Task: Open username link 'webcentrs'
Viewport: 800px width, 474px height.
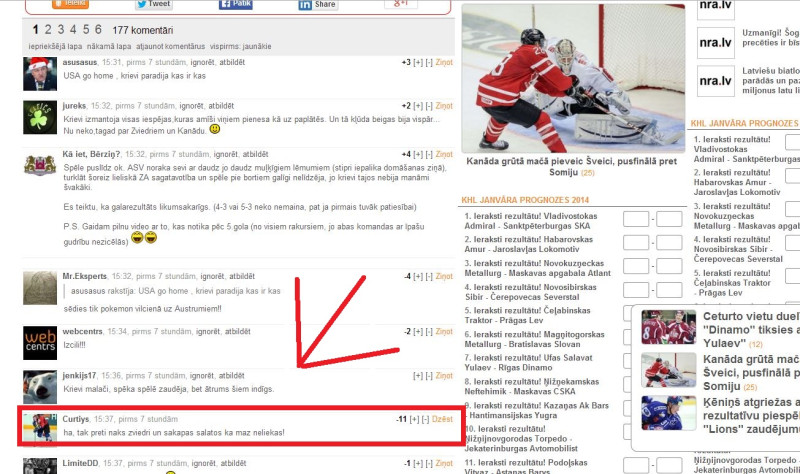Action: click(x=83, y=331)
